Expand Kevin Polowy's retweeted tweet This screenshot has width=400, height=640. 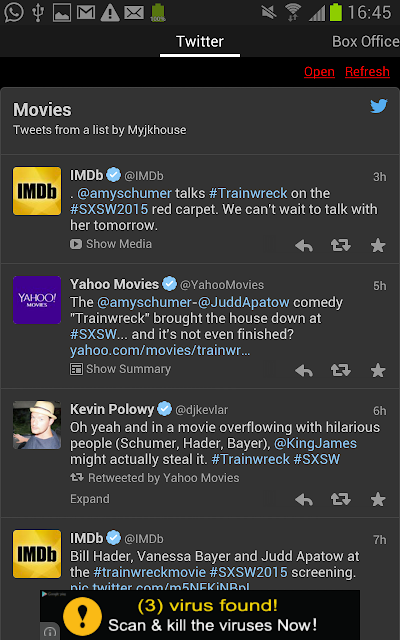(x=90, y=499)
